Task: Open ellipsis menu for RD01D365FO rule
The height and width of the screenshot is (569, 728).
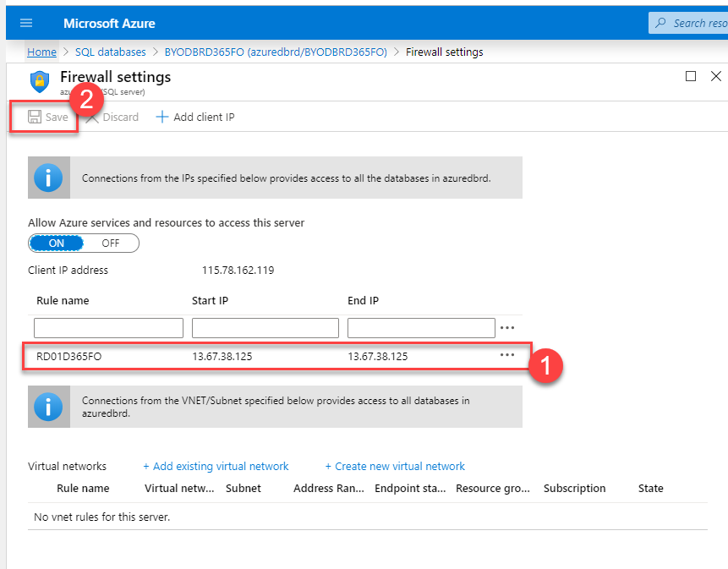Action: coord(507,355)
